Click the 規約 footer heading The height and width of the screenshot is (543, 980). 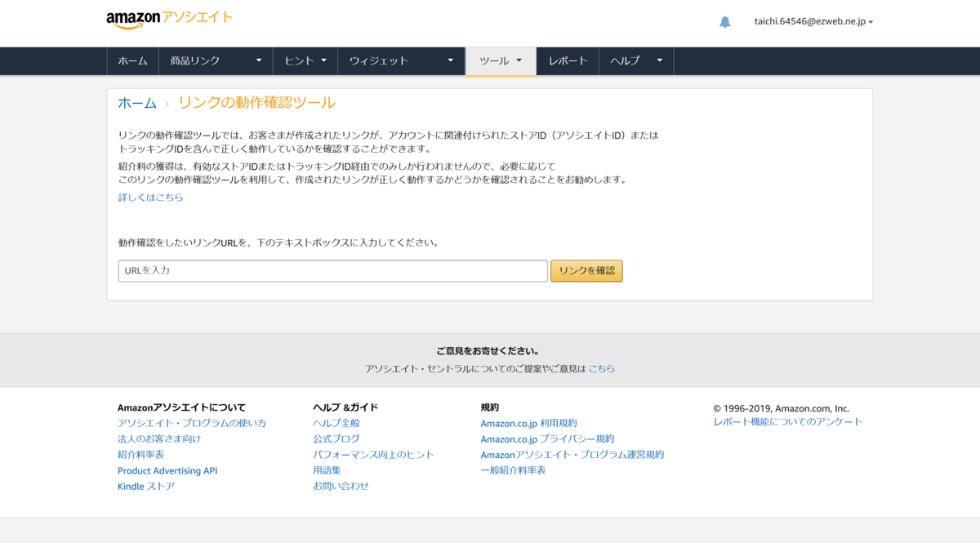(x=490, y=407)
